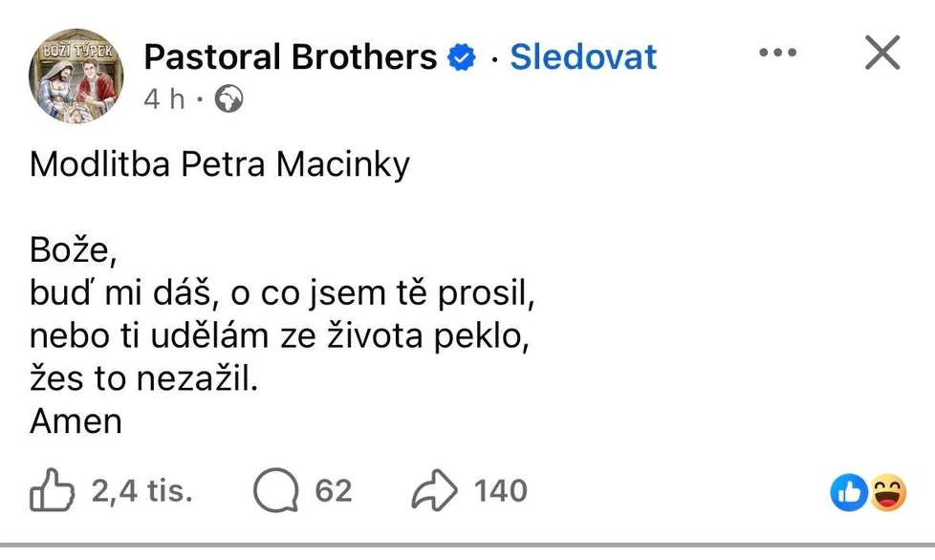This screenshot has width=935, height=560.
Task: Click the share arrow icon
Action: (435, 492)
